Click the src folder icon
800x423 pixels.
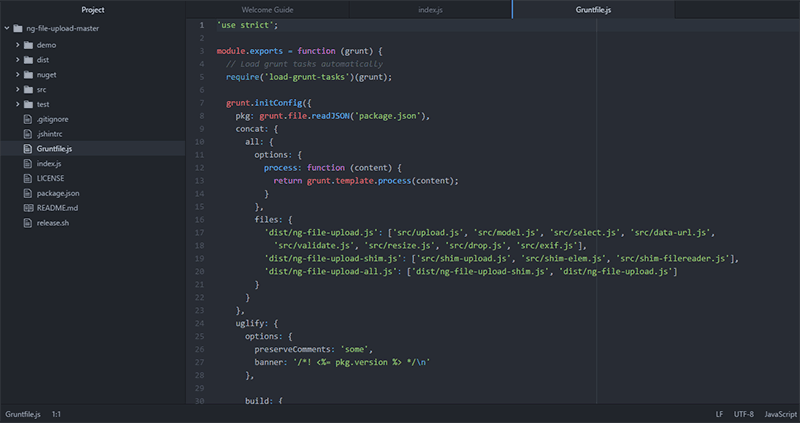(x=29, y=89)
